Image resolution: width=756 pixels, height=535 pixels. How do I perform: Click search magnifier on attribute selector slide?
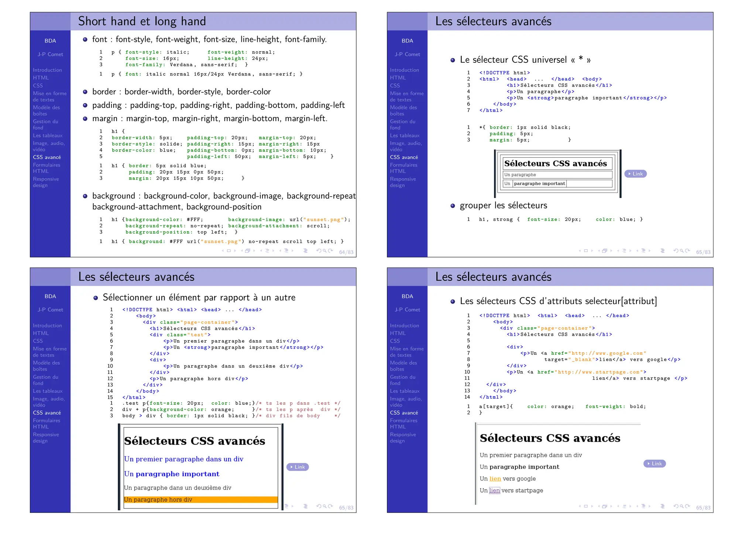coord(682,506)
